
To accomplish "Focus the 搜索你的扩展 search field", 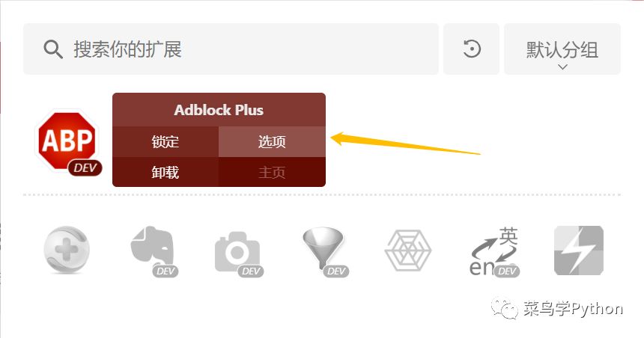I will (231, 49).
